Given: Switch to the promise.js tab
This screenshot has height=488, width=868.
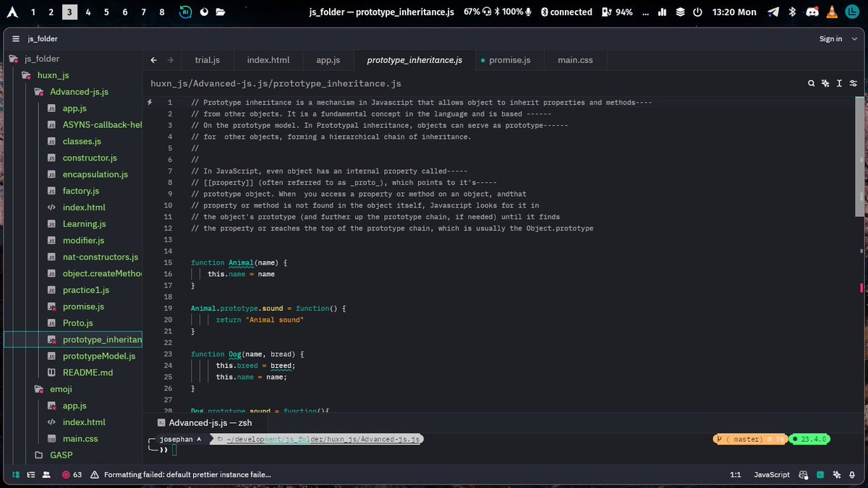Looking at the screenshot, I should [509, 60].
